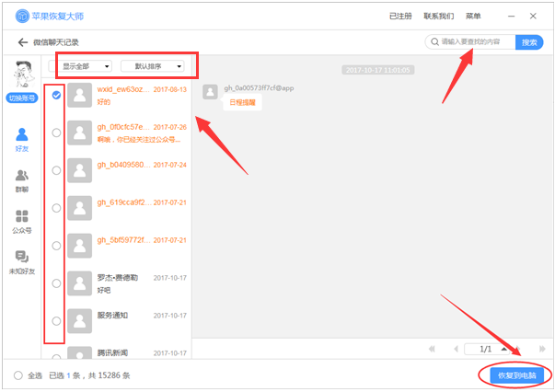The height and width of the screenshot is (392, 555).
Task: Click the avatar of wxid_ew63oz contact
Action: (x=80, y=95)
